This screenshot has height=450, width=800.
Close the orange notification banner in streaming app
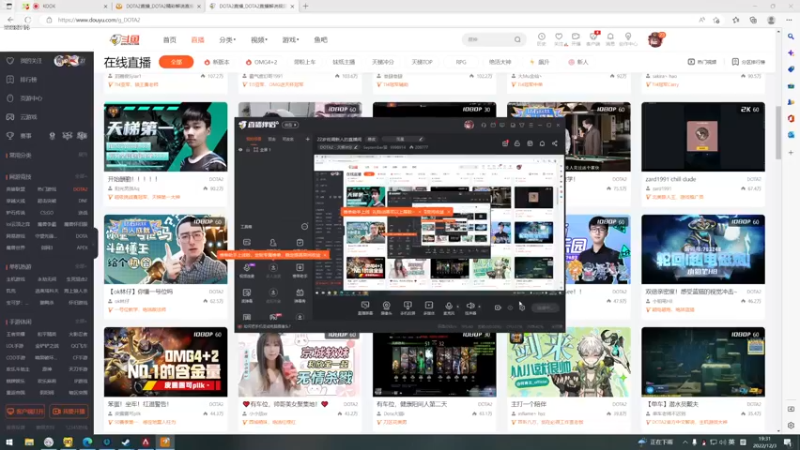tap(324, 254)
